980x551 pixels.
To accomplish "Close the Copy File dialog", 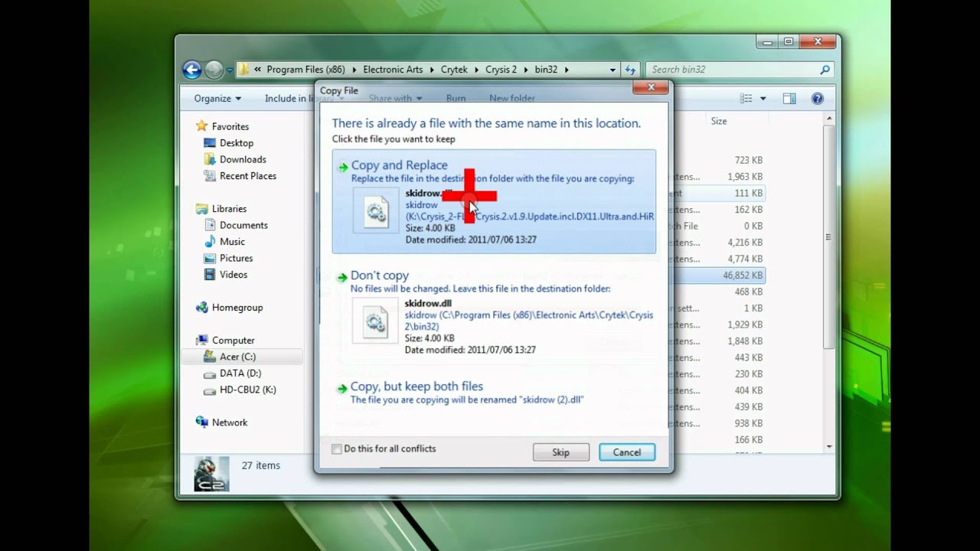I will tap(652, 87).
